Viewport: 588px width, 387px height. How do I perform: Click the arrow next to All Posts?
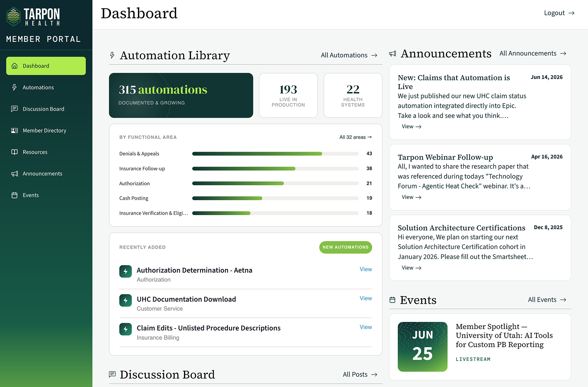[374, 375]
